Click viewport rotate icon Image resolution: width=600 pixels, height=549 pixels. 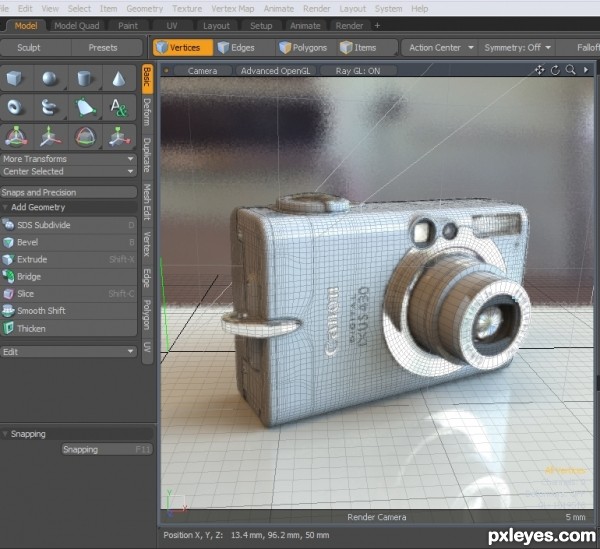(x=555, y=70)
